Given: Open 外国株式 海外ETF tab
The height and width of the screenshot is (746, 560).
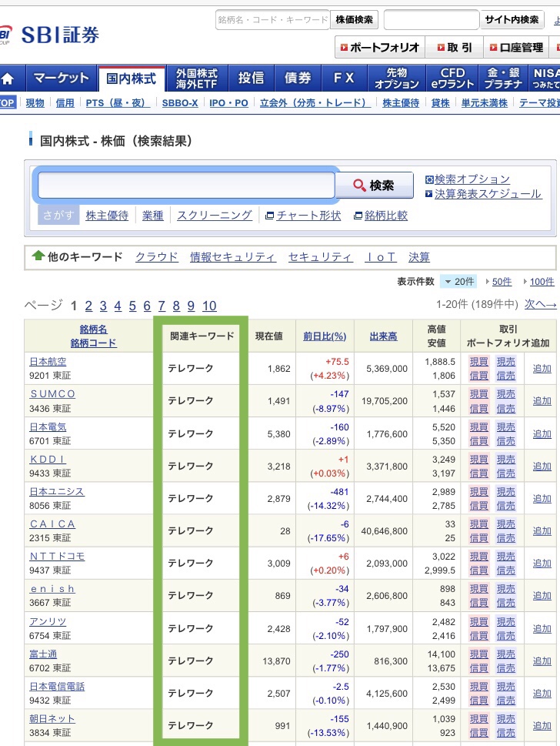Looking at the screenshot, I should pos(197,79).
